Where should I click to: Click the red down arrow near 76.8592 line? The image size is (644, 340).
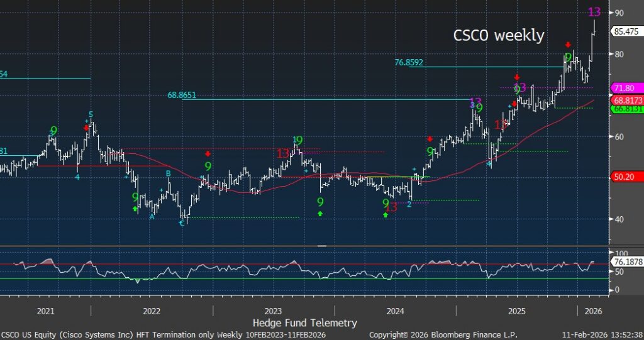(568, 45)
